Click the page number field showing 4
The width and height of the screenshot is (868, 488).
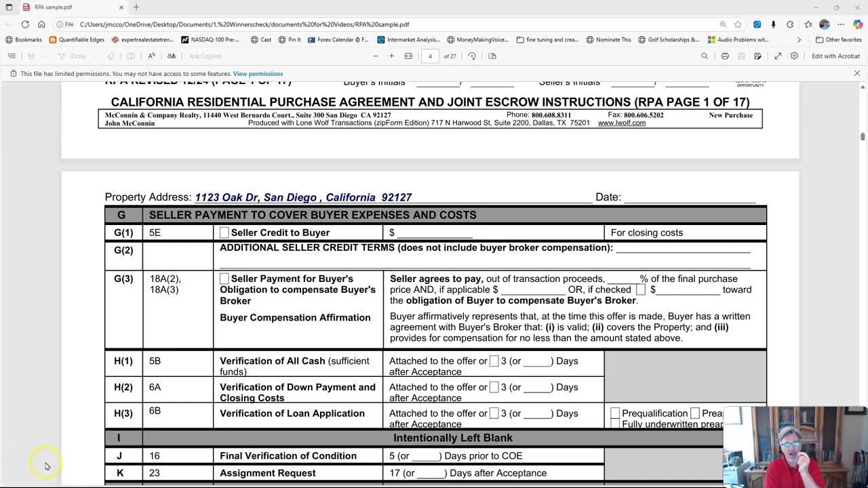430,56
